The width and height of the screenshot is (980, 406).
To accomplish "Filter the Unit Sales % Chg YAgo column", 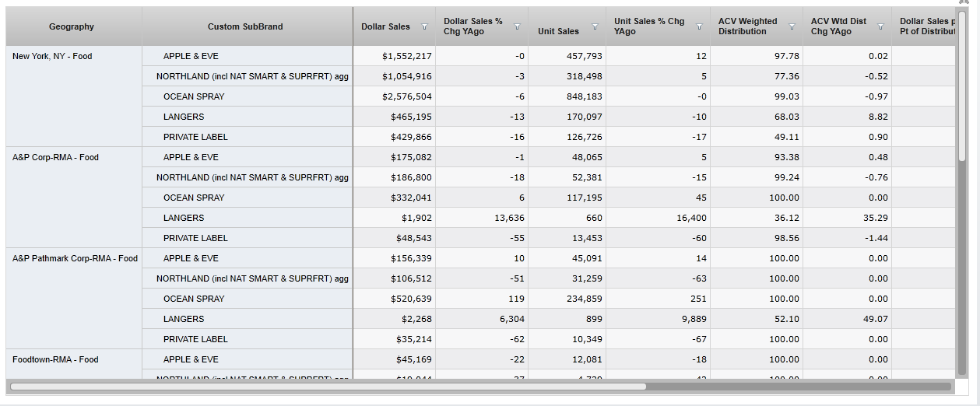I will (x=699, y=26).
